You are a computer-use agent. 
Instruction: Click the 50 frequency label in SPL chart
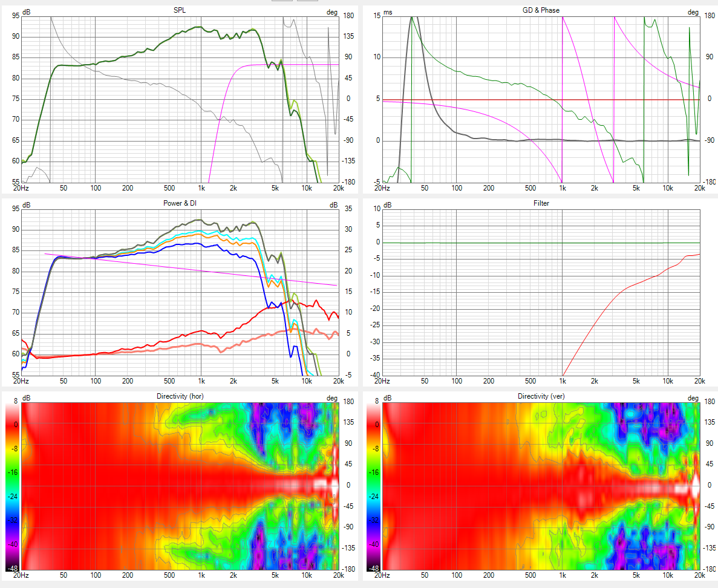(63, 188)
